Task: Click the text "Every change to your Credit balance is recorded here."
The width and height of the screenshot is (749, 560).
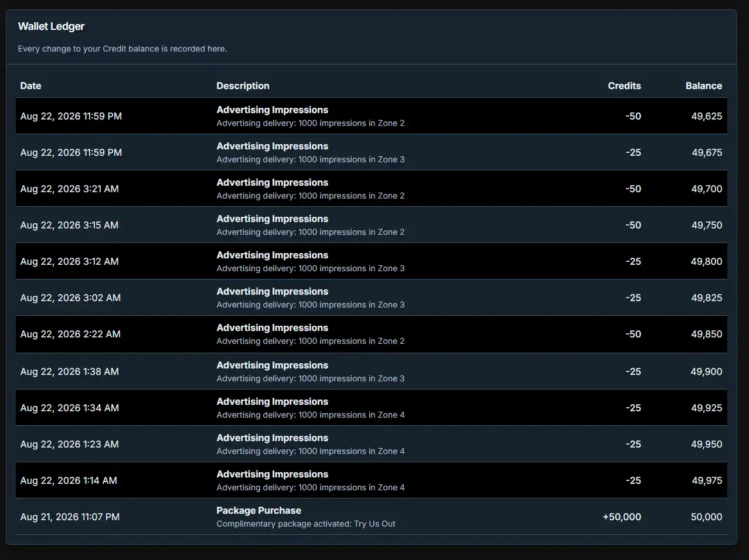Action: click(x=122, y=49)
